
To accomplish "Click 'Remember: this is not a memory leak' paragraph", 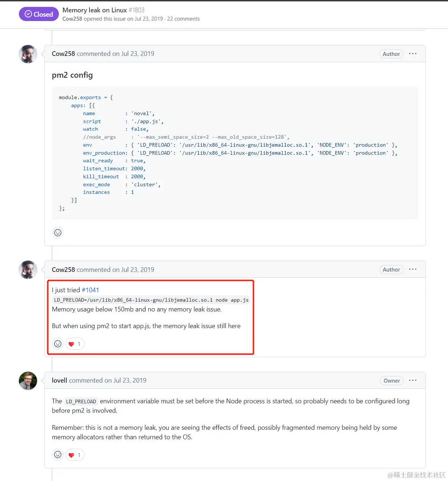I will pyautogui.click(x=225, y=432).
